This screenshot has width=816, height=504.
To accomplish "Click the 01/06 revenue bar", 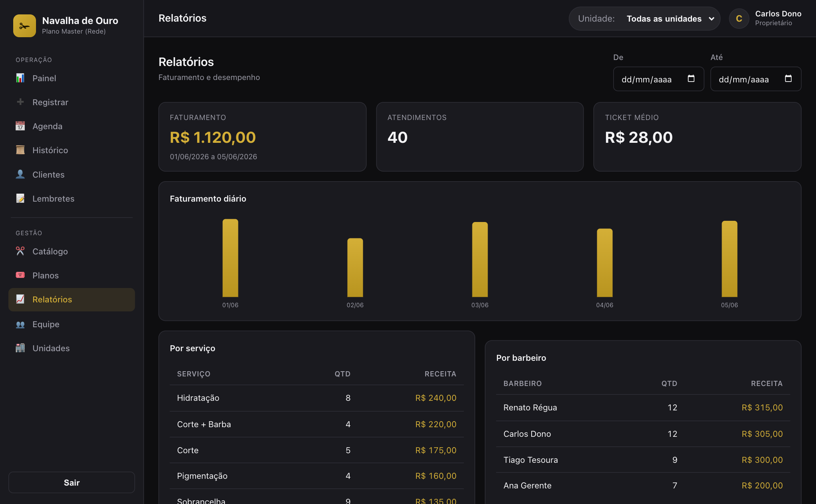I will (230, 258).
